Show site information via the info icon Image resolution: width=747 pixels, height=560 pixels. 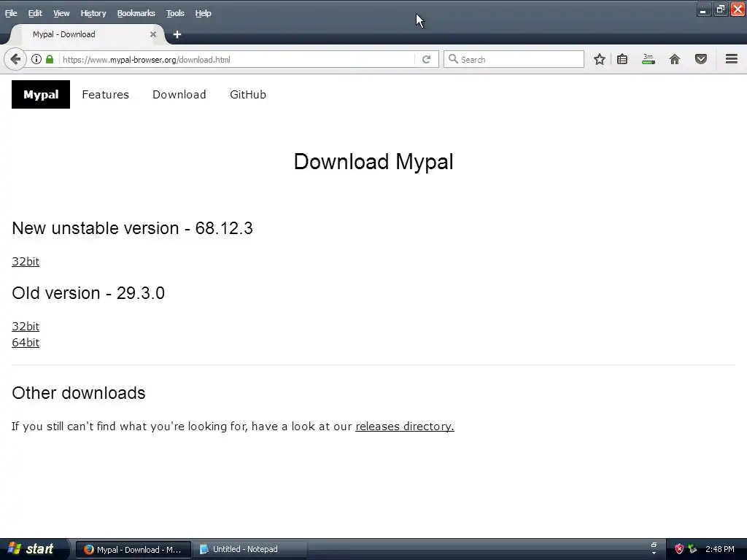pos(36,60)
